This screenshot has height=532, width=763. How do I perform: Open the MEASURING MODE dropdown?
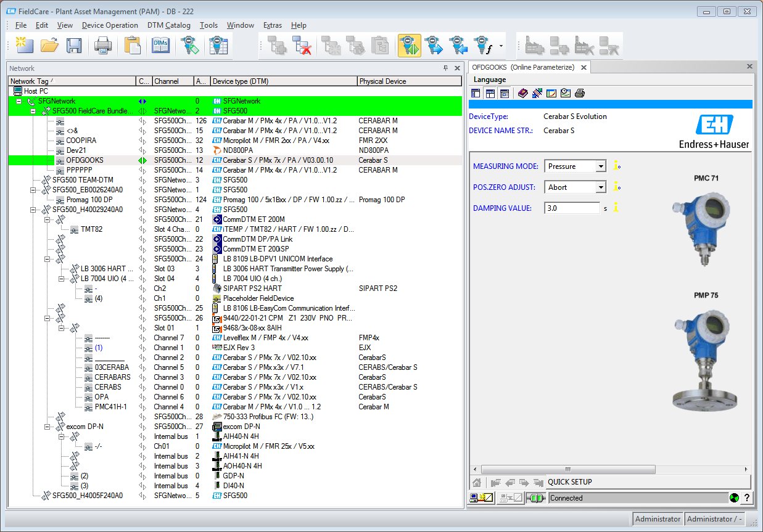tap(601, 166)
